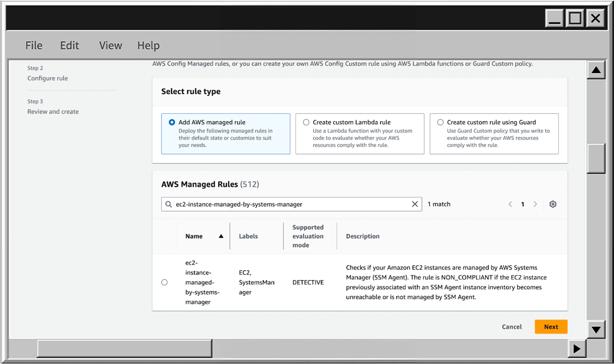Go to Step 3 Review and create
The height and width of the screenshot is (364, 614).
click(53, 111)
